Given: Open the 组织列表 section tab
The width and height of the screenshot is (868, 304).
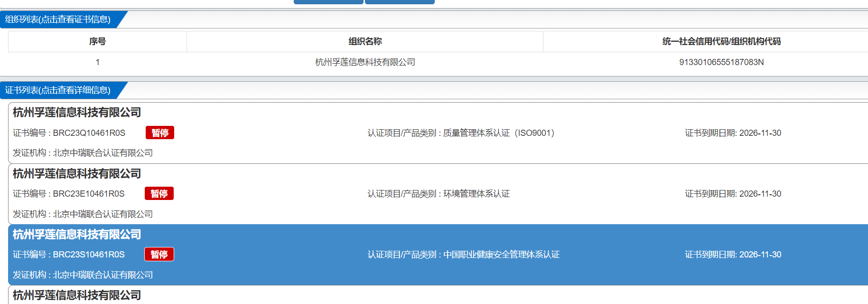Looking at the screenshot, I should 58,19.
